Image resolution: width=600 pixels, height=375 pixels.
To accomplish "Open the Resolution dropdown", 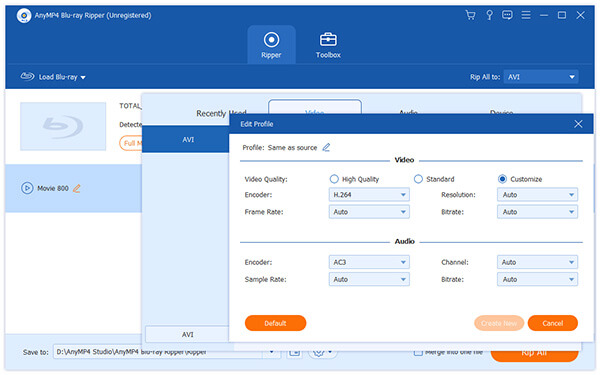I will pyautogui.click(x=537, y=195).
